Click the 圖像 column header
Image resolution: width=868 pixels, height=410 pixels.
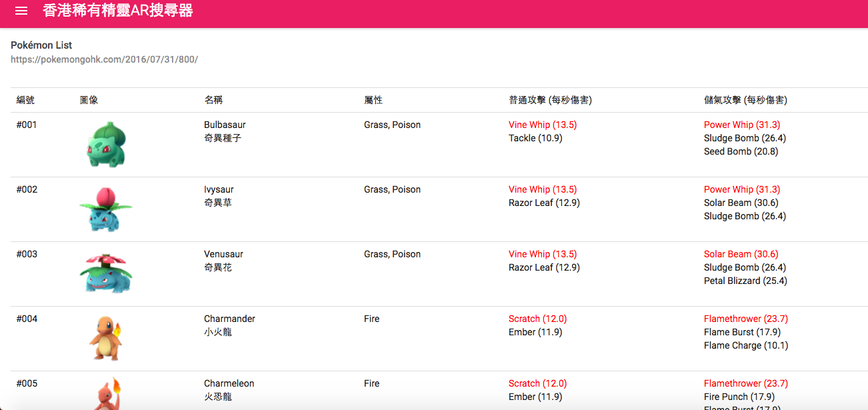point(89,100)
